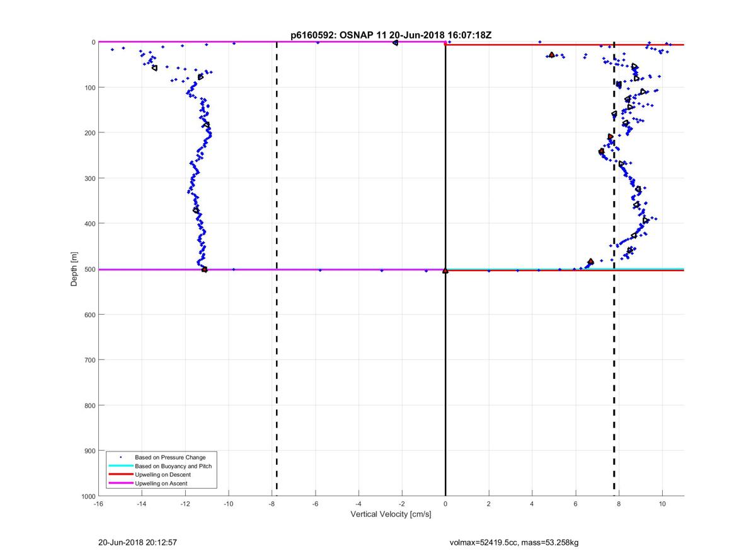Click velocity axis tick label '-16'
Screen dimensions: 756x558
coord(98,504)
